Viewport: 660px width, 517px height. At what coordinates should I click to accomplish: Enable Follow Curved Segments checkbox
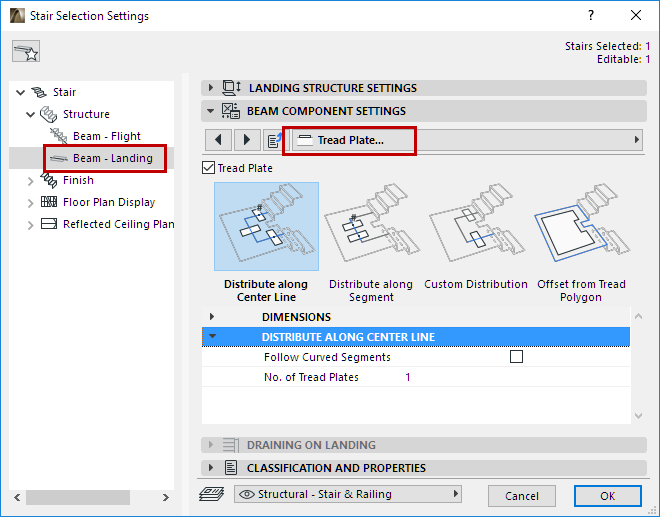pyautogui.click(x=516, y=357)
